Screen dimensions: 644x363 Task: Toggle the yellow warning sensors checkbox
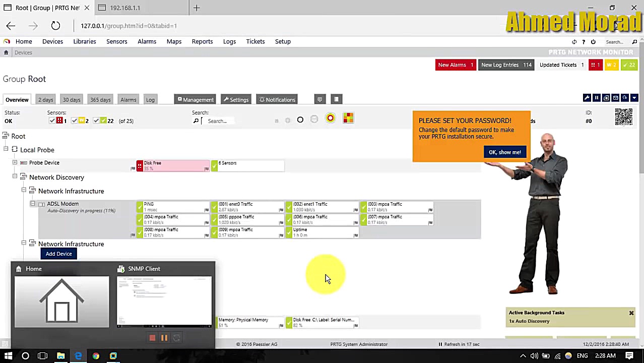(x=74, y=120)
